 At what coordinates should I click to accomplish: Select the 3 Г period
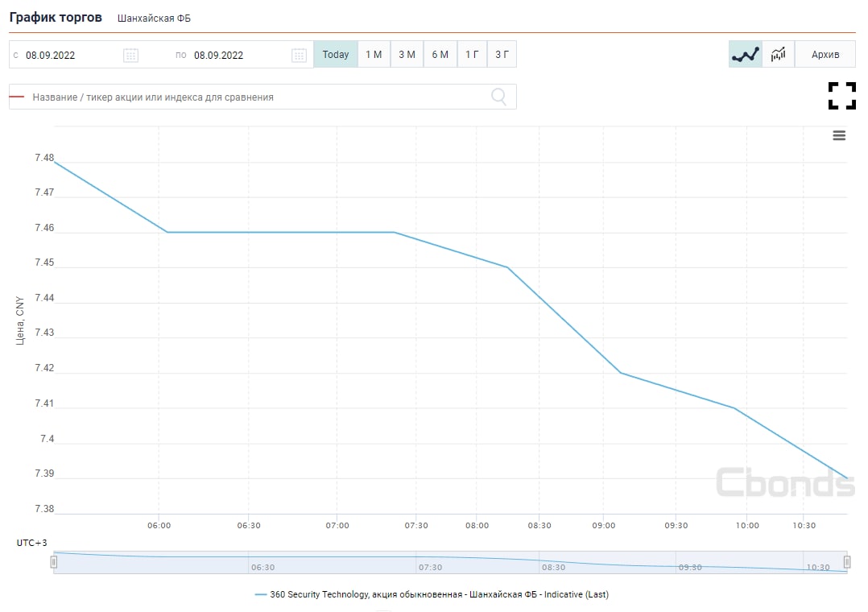pyautogui.click(x=502, y=54)
